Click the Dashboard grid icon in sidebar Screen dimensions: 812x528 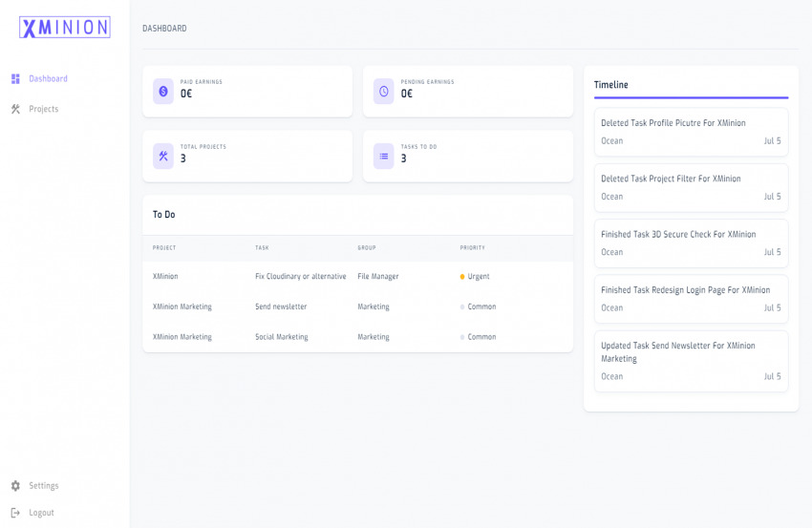click(x=15, y=79)
